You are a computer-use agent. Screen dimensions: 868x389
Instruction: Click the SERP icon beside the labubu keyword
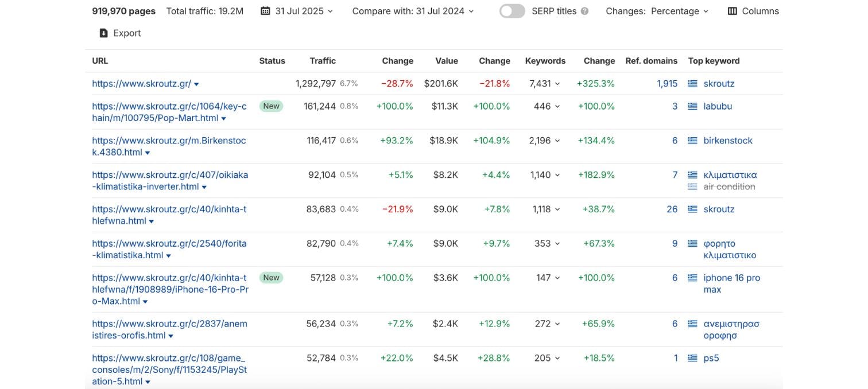click(x=692, y=106)
